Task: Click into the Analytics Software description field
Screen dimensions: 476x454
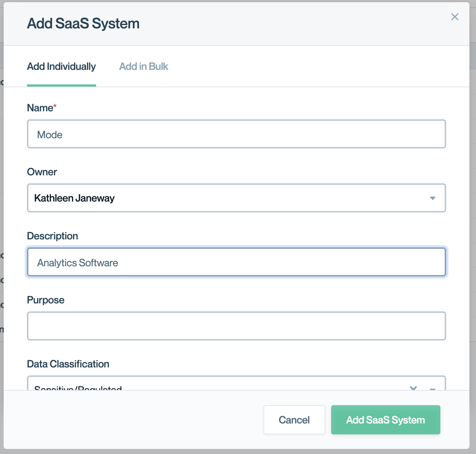Action: pos(237,262)
